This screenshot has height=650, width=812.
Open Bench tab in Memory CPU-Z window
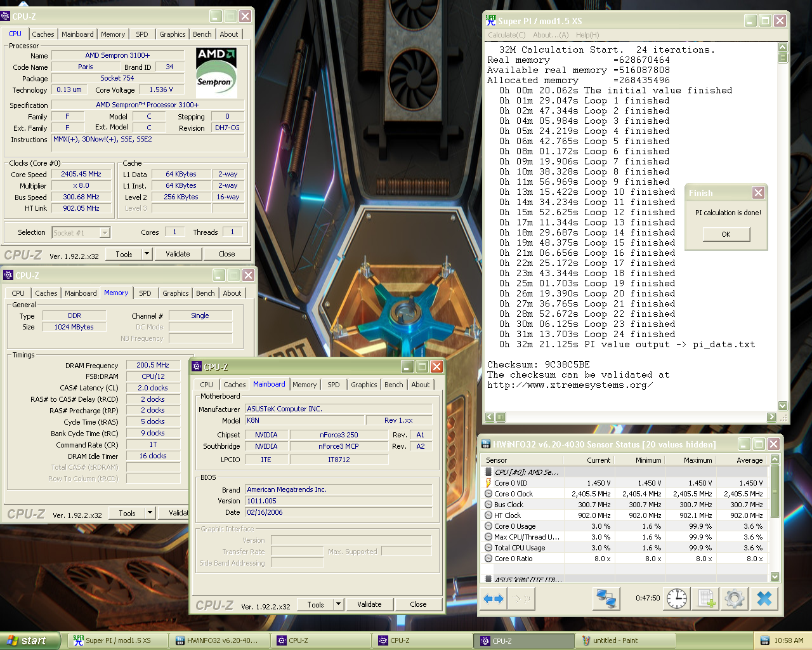coord(206,293)
